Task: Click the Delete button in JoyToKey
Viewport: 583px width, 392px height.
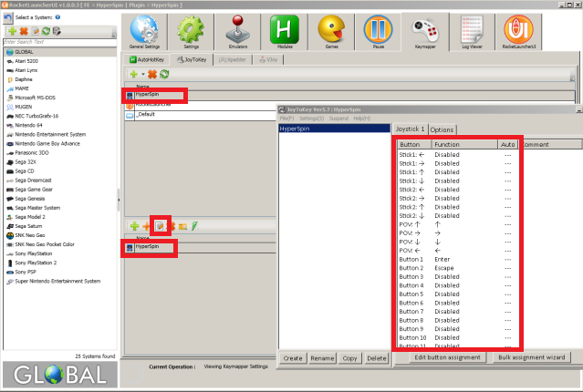Action: [377, 358]
